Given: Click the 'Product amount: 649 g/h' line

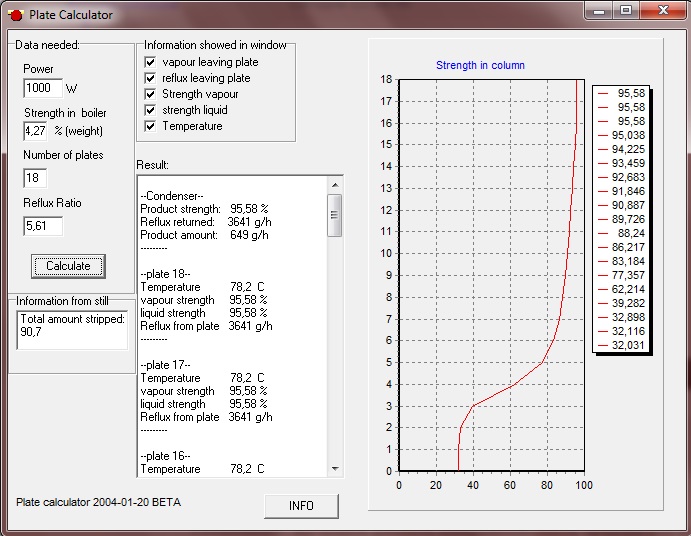Looking at the screenshot, I should pos(204,235).
